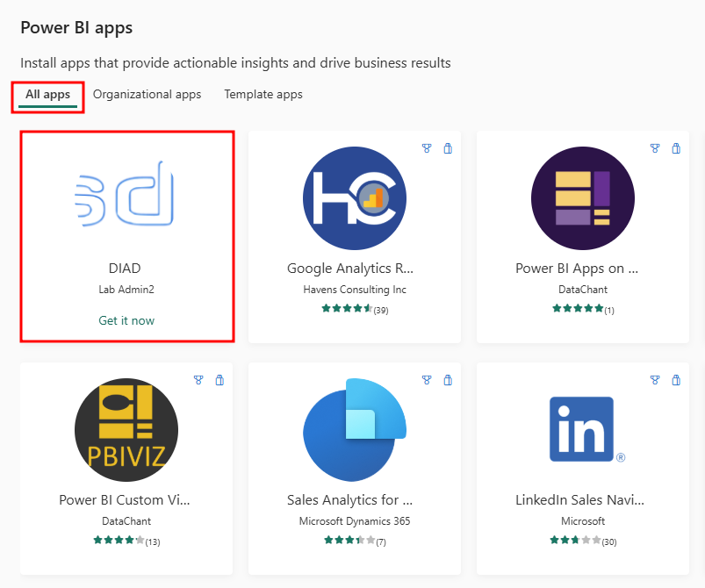Open the Template apps tab
705x588 pixels.
[x=263, y=94]
